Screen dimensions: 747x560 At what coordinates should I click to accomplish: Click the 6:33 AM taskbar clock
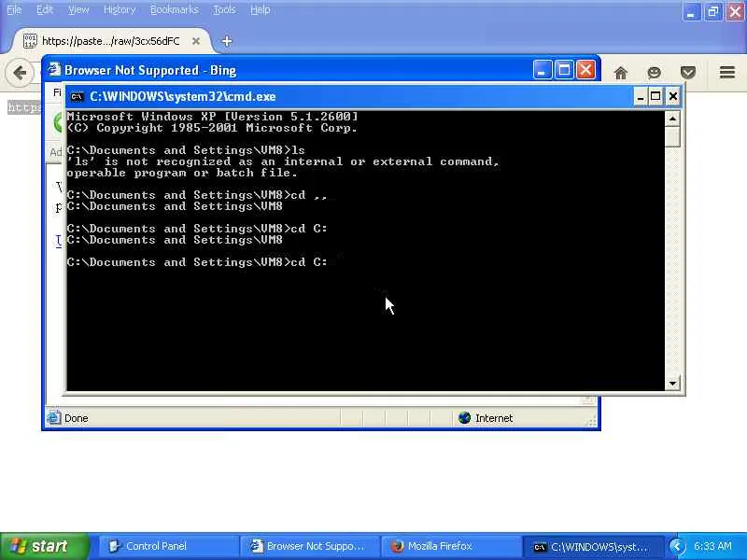[x=712, y=546]
